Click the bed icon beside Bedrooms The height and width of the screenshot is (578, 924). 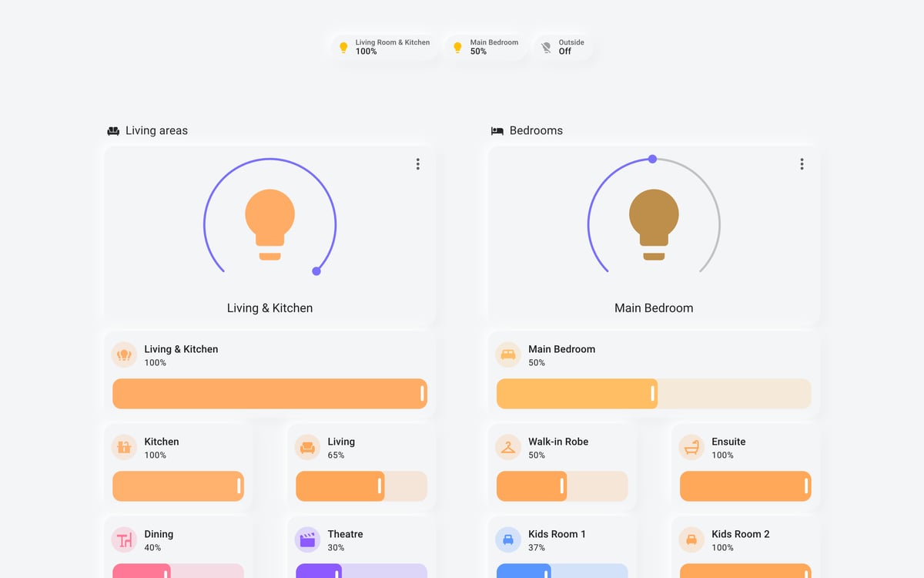tap(497, 131)
